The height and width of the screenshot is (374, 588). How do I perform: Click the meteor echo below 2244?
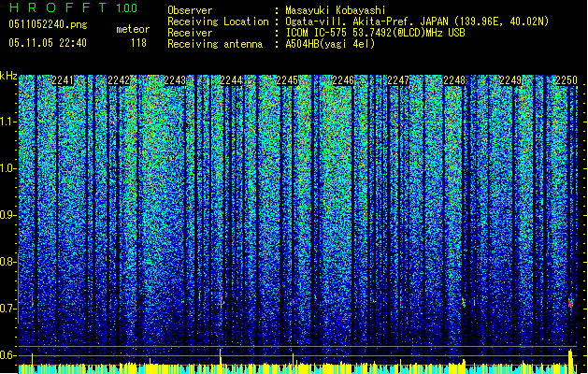[x=222, y=299]
